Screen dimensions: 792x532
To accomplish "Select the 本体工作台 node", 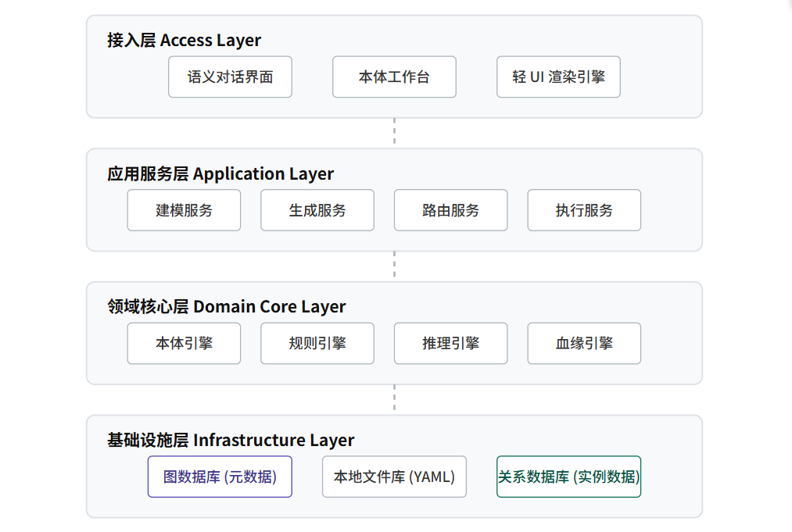I will 394,77.
